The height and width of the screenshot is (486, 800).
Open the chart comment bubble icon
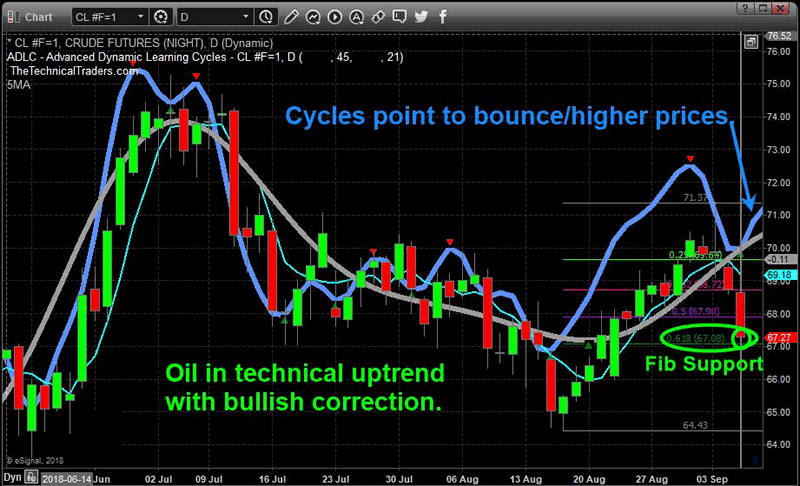tap(399, 17)
